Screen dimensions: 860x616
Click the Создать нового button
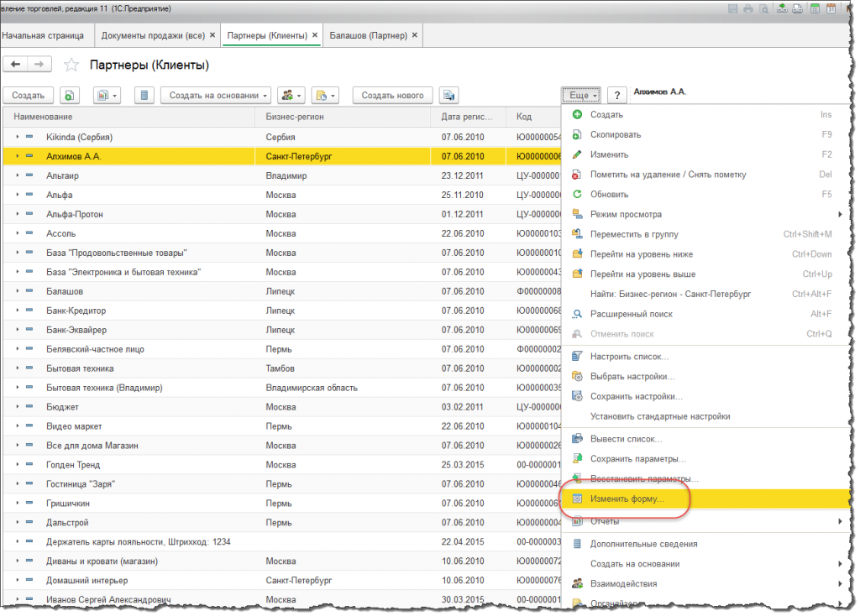tap(392, 96)
